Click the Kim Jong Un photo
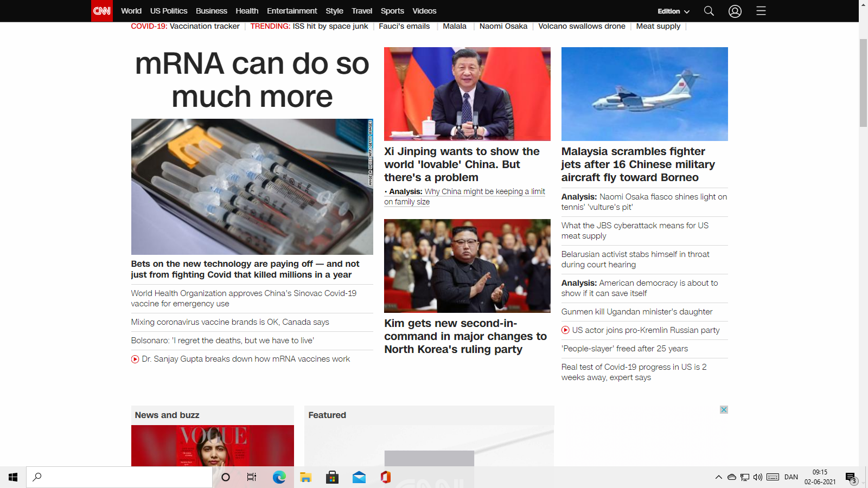The height and width of the screenshot is (488, 868). coord(467,266)
